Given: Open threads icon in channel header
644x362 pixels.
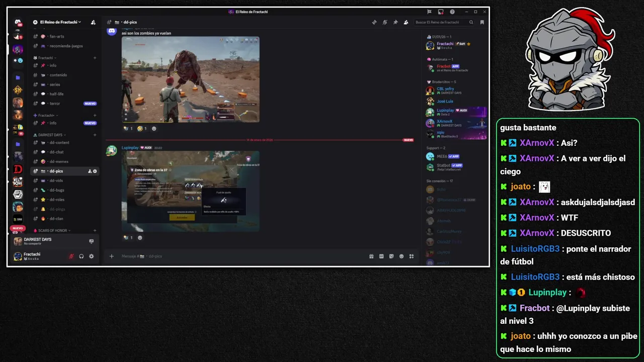Looking at the screenshot, I should (374, 22).
